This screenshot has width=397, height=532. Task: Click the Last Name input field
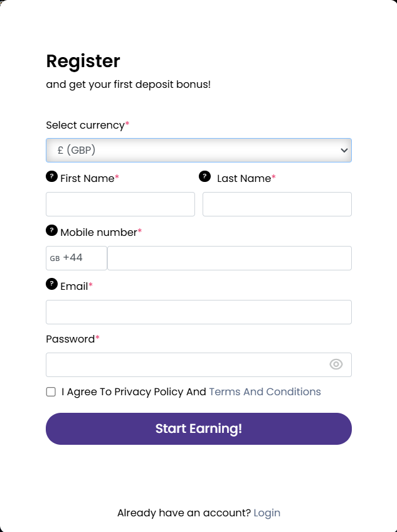[x=277, y=204]
